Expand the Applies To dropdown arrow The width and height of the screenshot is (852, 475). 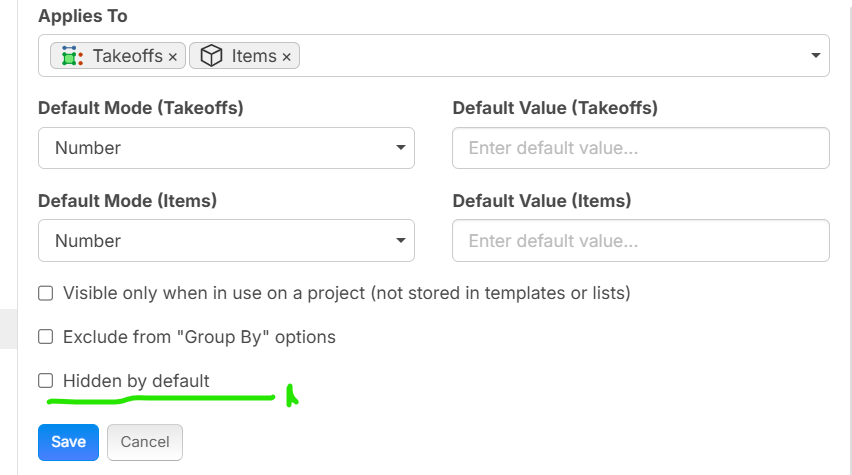click(815, 56)
